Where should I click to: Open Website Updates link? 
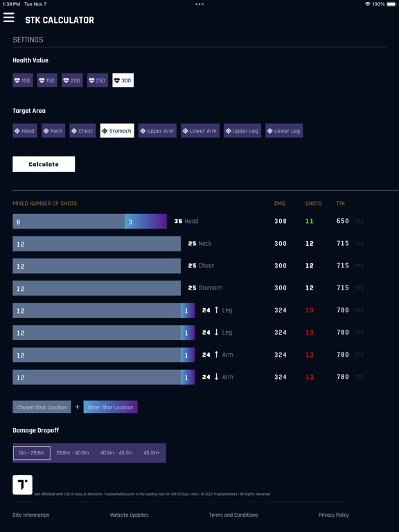tap(129, 515)
